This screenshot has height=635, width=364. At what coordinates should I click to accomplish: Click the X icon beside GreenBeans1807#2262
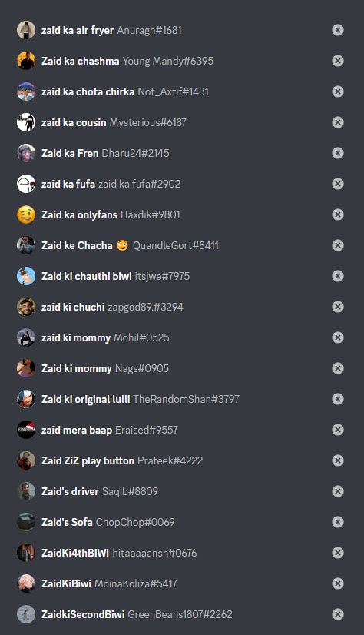pos(338,614)
